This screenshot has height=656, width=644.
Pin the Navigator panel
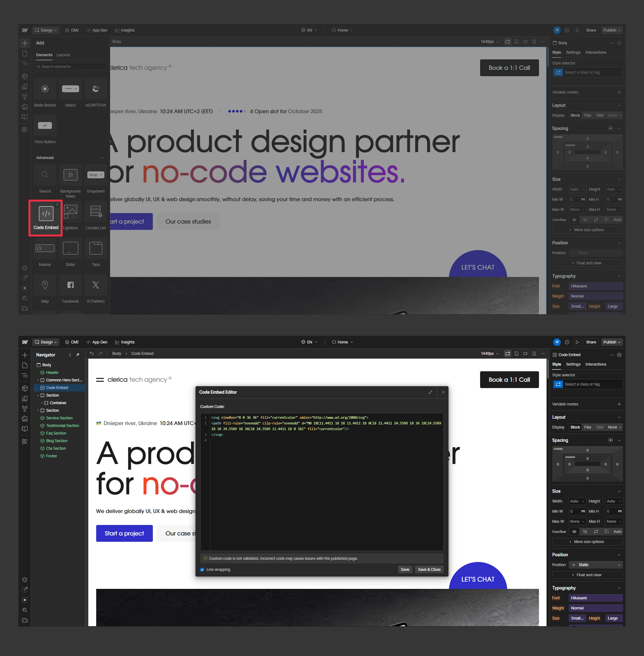click(x=78, y=355)
